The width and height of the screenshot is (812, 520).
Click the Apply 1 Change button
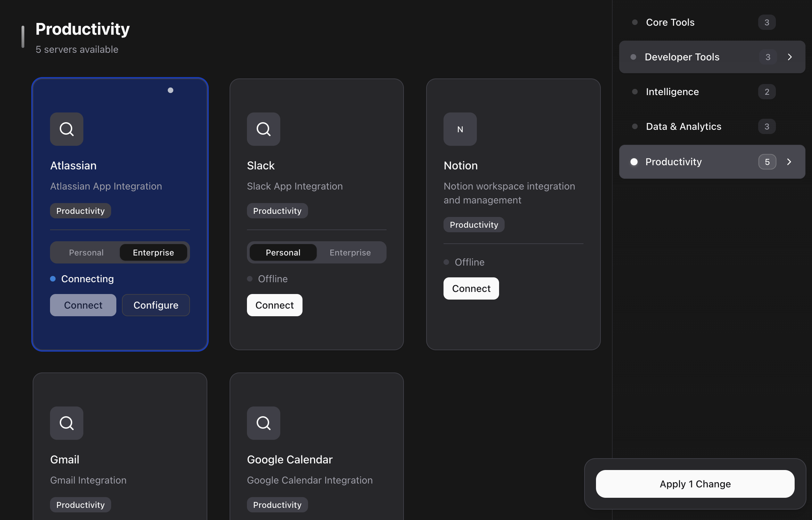pos(695,484)
